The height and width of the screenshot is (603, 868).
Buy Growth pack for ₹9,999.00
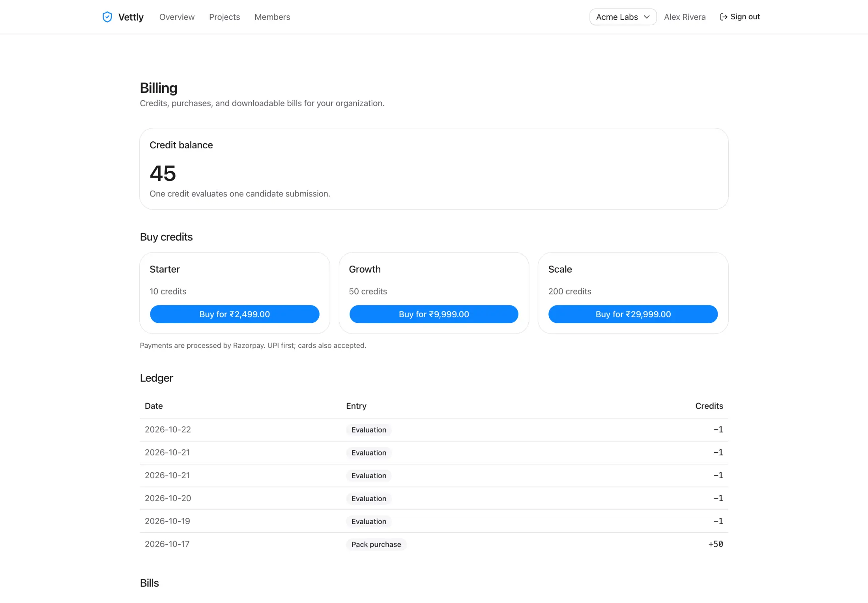(434, 314)
